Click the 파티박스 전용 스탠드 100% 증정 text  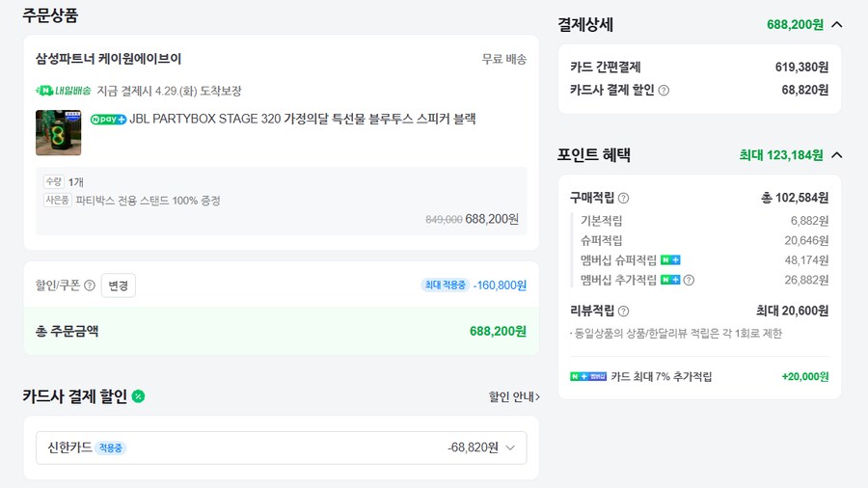148,201
